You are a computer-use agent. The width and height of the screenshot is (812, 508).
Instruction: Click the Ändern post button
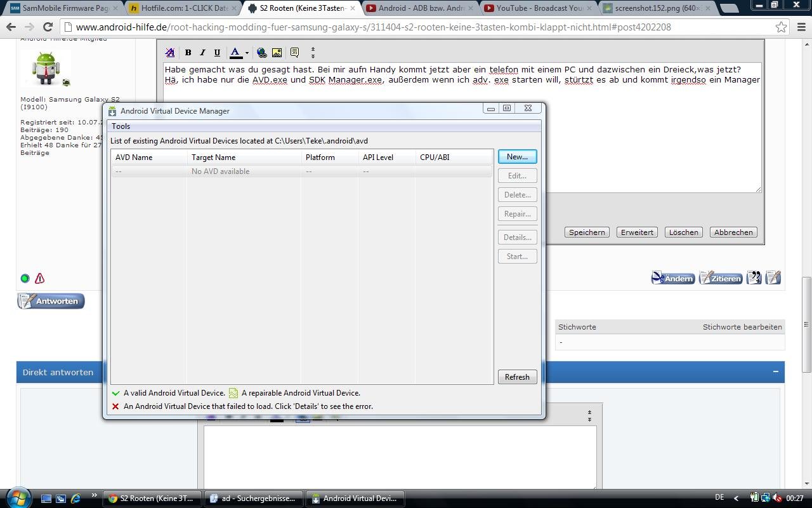(x=673, y=278)
